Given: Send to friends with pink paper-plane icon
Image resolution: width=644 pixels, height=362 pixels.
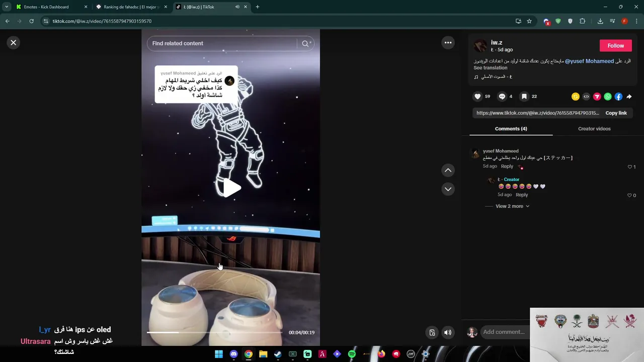Looking at the screenshot, I should (x=597, y=97).
